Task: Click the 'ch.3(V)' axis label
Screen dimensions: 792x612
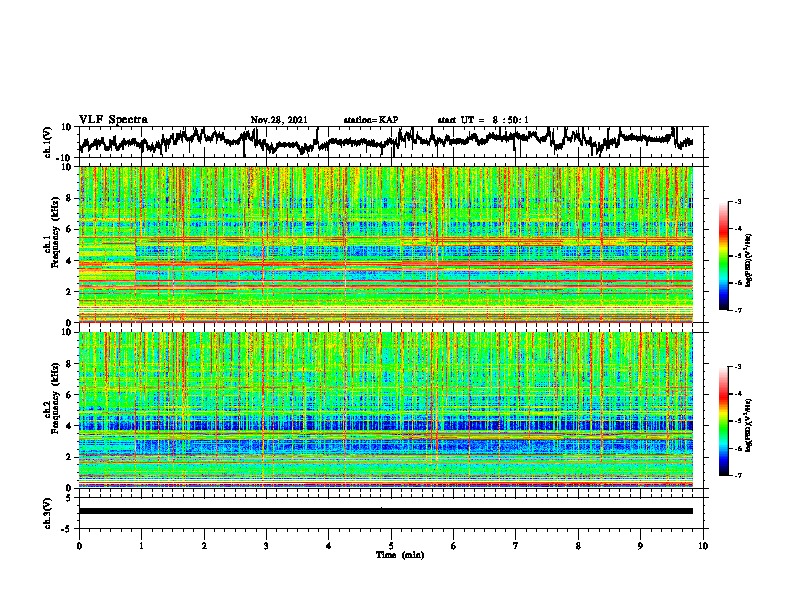Action: pyautogui.click(x=47, y=513)
